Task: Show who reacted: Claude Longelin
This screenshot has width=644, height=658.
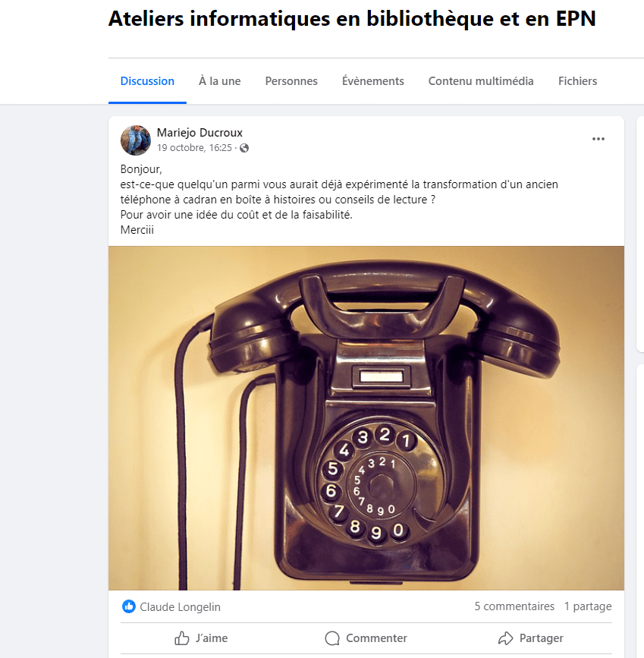Action: [x=180, y=607]
